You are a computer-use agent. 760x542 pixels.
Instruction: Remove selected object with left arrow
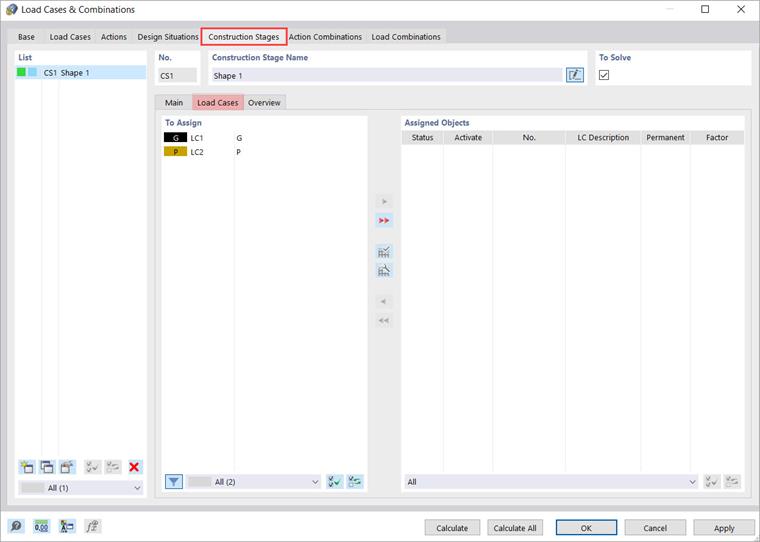point(384,302)
